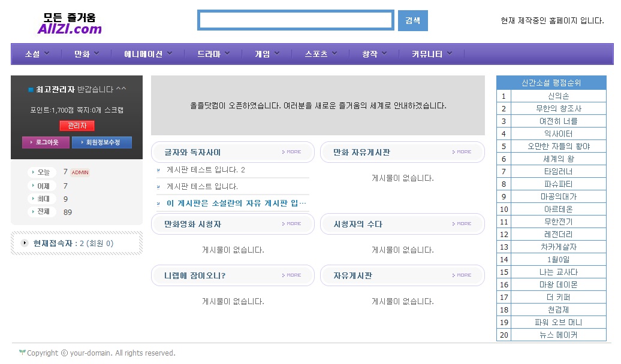Click the arrow icon beside 현재접속자

pyautogui.click(x=25, y=243)
